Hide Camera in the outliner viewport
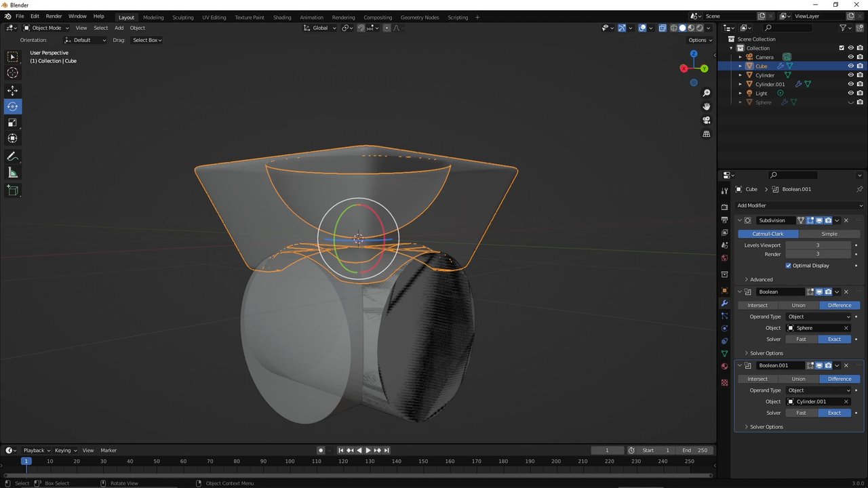 [x=850, y=57]
